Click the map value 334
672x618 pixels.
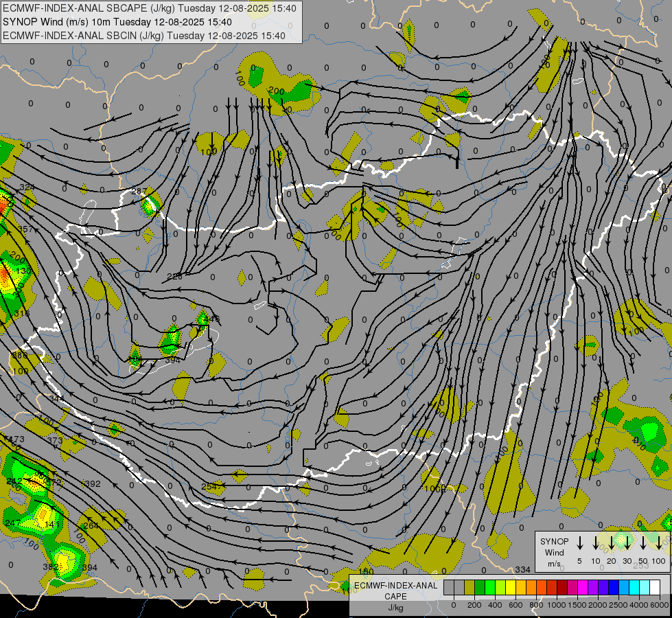click(523, 569)
